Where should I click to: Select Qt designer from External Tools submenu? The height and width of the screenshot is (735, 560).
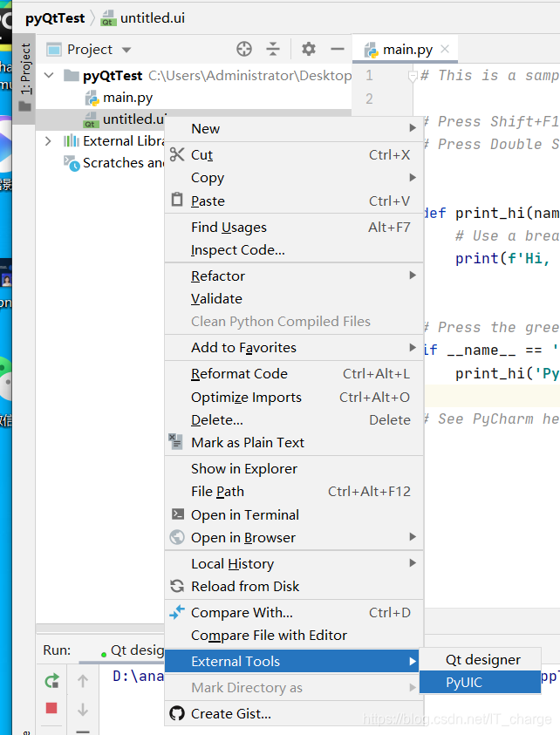point(480,659)
